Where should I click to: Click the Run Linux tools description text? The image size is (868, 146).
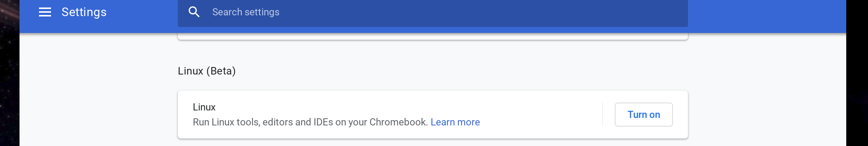(x=310, y=122)
